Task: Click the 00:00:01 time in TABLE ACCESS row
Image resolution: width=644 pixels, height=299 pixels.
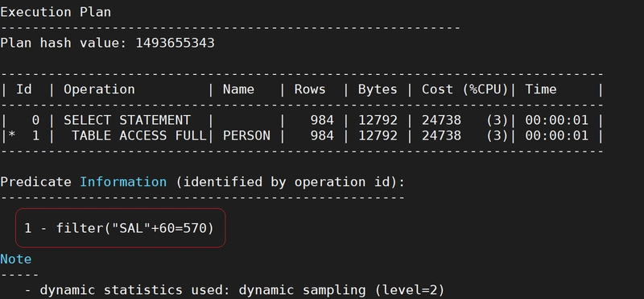Action: (x=556, y=135)
